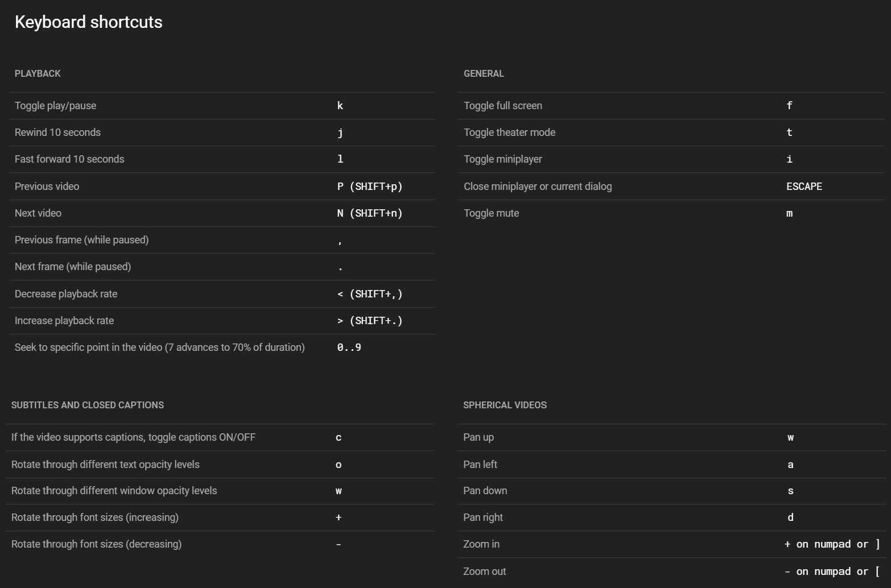891x588 pixels.
Task: Click the 0..9 seek shortcut text
Action: click(349, 347)
